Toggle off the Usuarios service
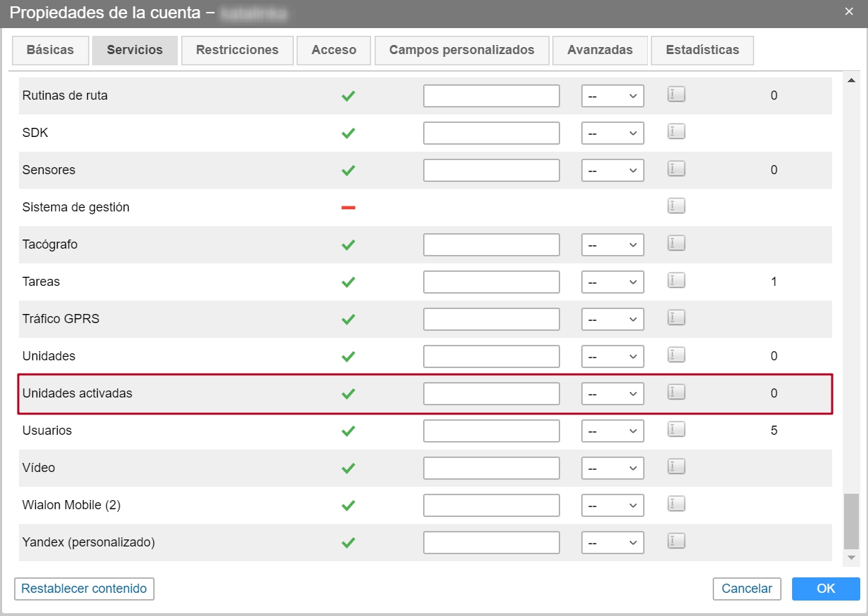868x616 pixels. [x=348, y=430]
